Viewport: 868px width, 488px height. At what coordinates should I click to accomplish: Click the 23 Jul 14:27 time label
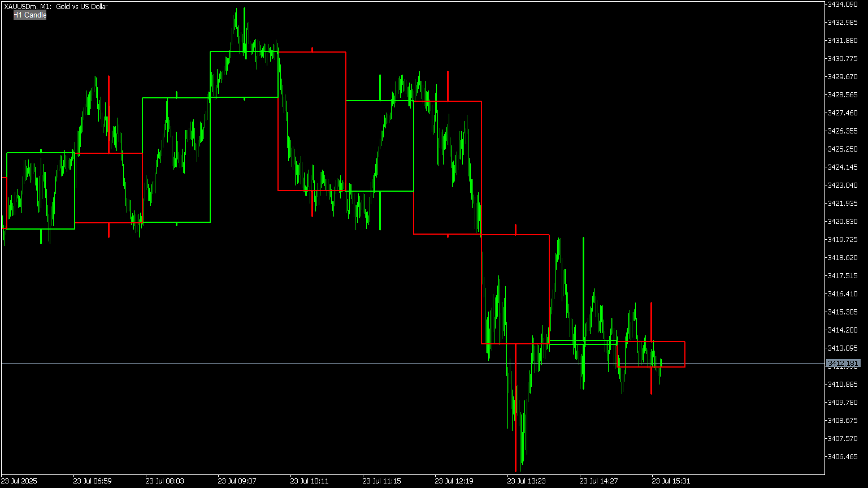pyautogui.click(x=598, y=481)
